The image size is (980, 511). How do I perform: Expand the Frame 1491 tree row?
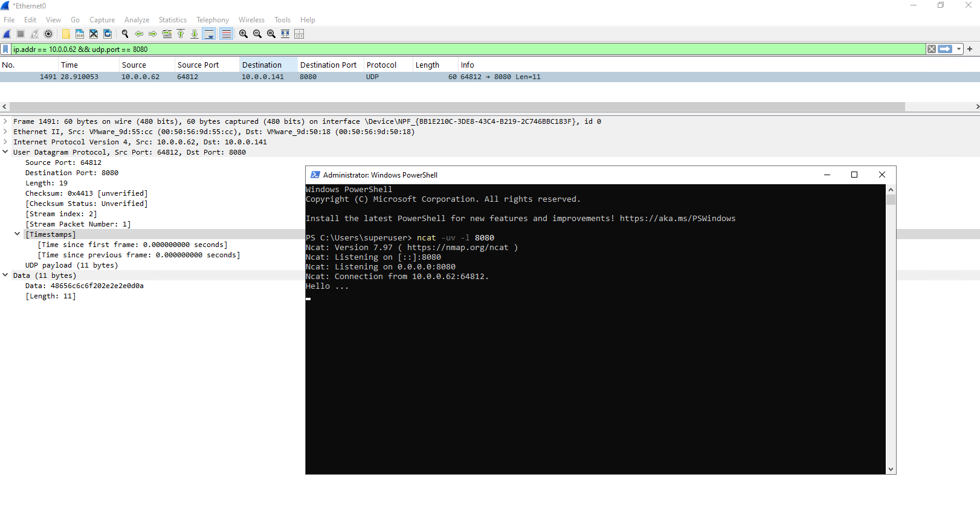pos(5,121)
